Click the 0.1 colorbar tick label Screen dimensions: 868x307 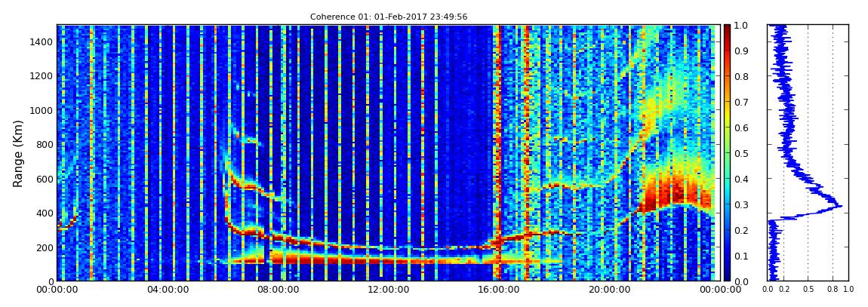coord(740,256)
